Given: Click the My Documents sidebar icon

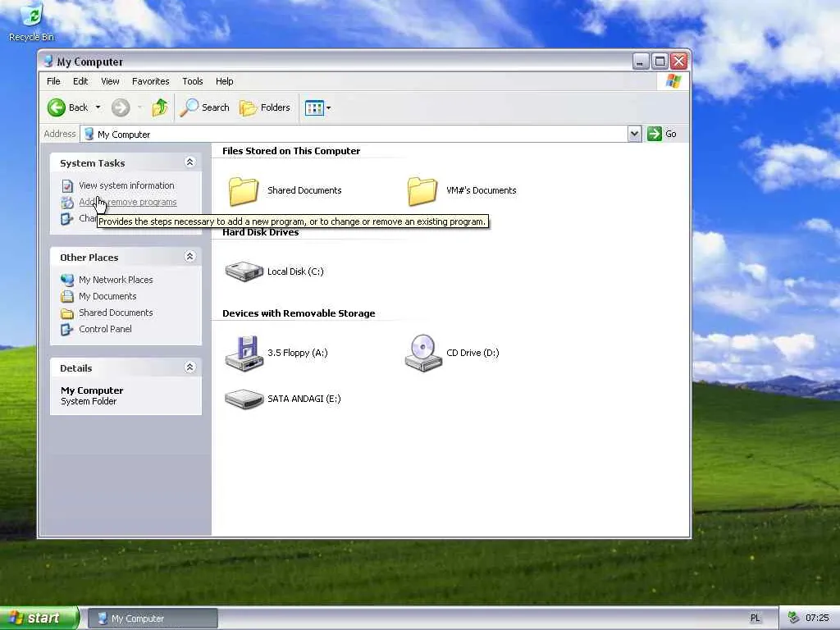Looking at the screenshot, I should (x=67, y=297).
